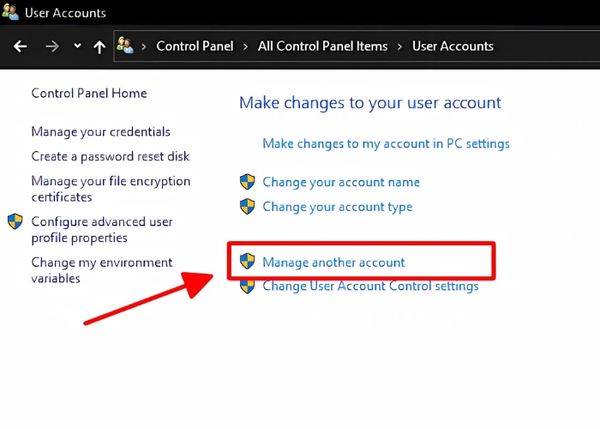Screen dimensions: 600x429
Task: Open Manage your file encryption certificates
Action: [110, 189]
